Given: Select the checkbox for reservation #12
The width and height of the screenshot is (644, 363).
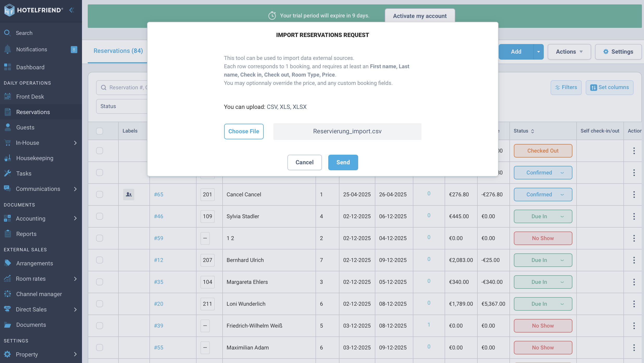Looking at the screenshot, I should click(99, 260).
